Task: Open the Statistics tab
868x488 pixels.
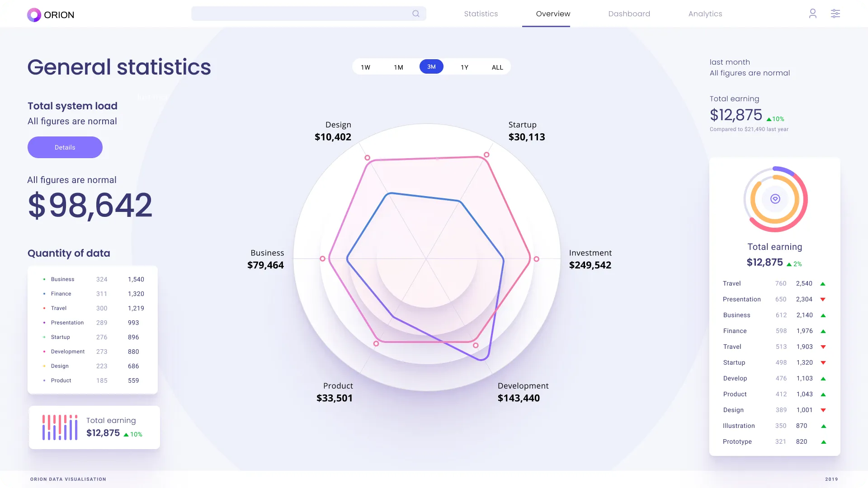Action: pyautogui.click(x=481, y=14)
